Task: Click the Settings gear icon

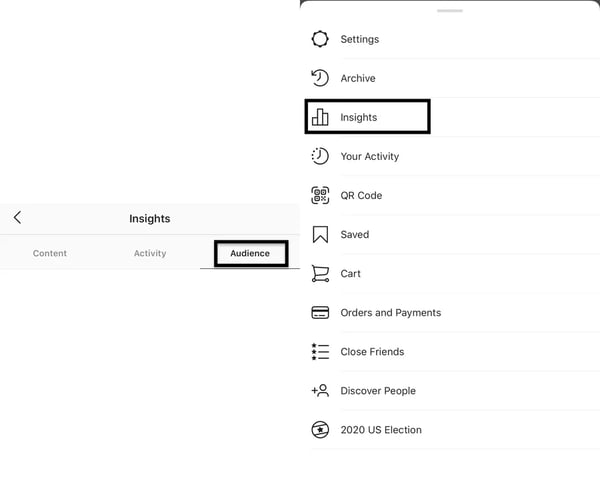Action: pos(320,39)
